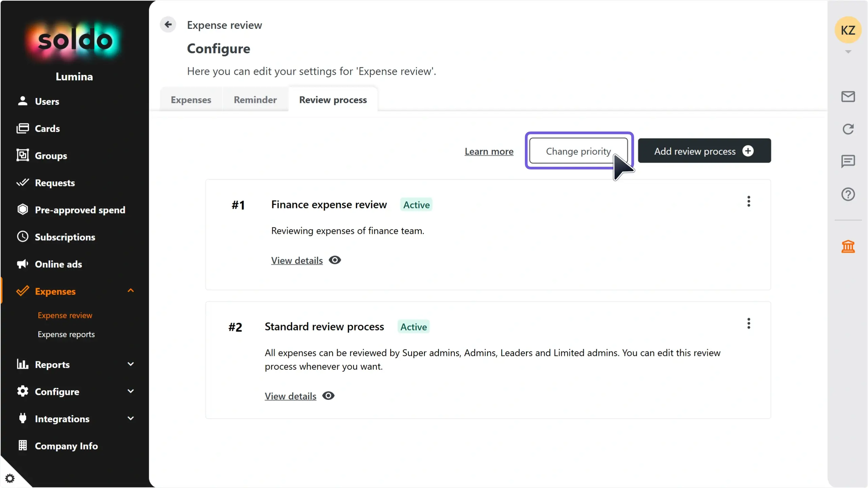Open the mail envelope icon

[x=848, y=97]
